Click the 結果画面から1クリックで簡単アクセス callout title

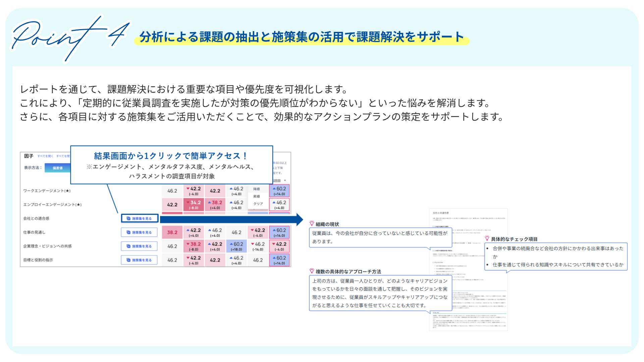point(171,156)
